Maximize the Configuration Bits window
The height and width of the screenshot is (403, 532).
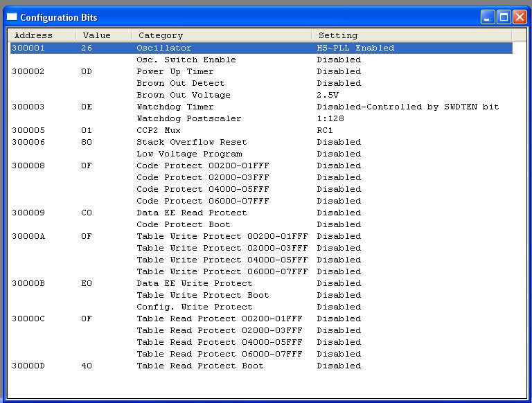click(504, 17)
